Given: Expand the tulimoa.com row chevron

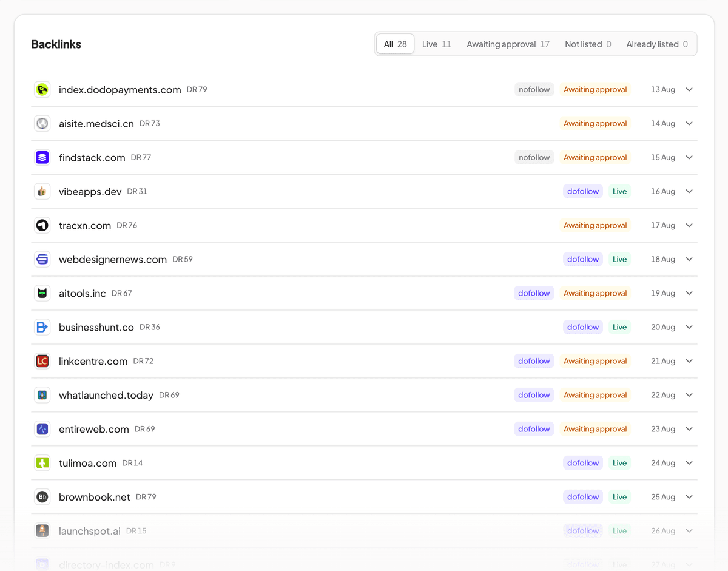Looking at the screenshot, I should point(689,464).
